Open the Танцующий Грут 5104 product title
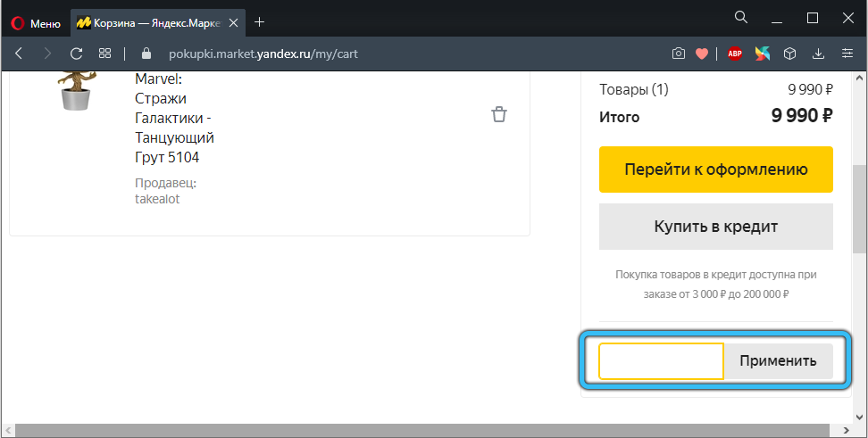The image size is (868, 438). [174, 118]
